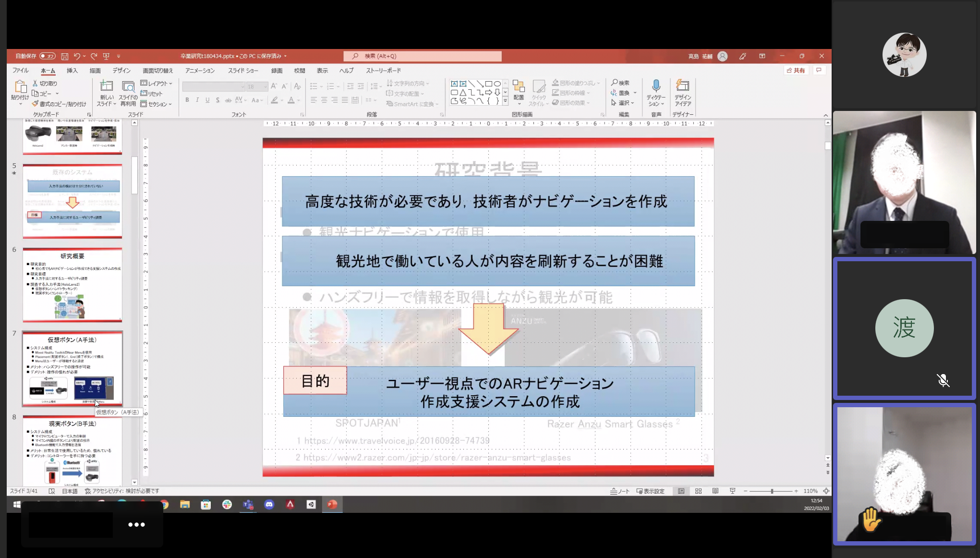
Task: Click the Paste (貼り付け) clipboard icon
Action: click(x=20, y=86)
